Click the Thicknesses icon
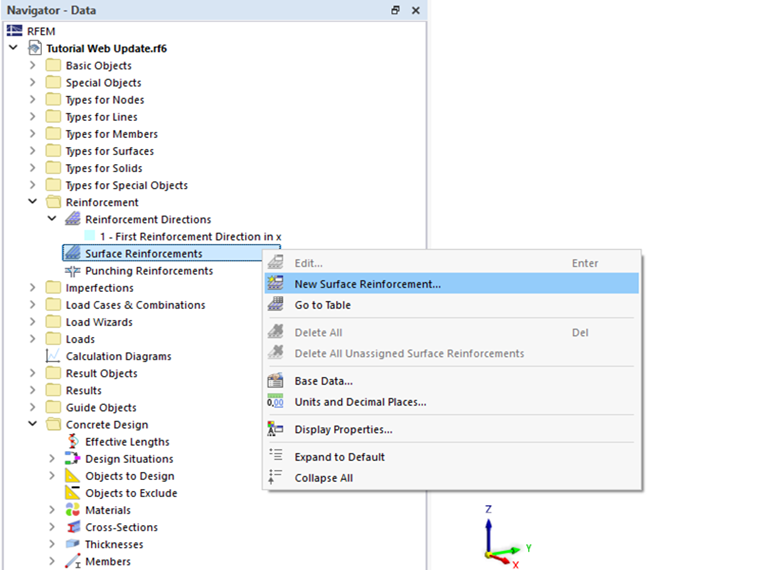The height and width of the screenshot is (570, 760). tap(73, 544)
